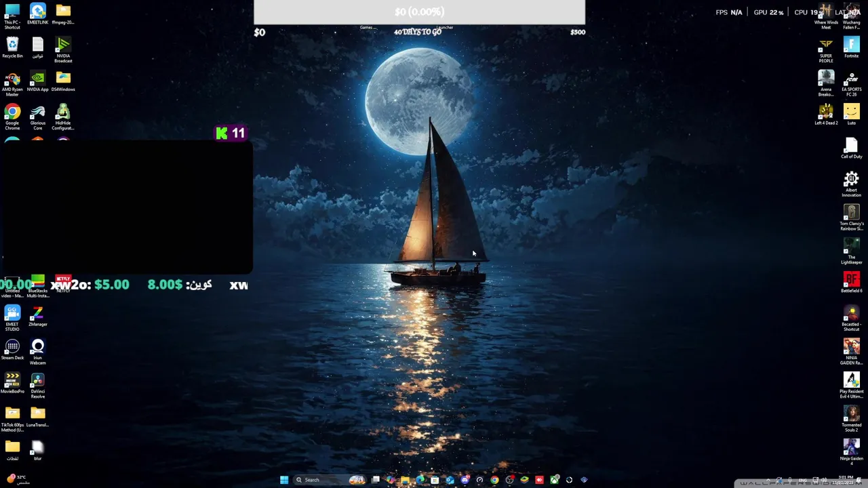Open Windows Start menu
The height and width of the screenshot is (488, 868).
pos(284,480)
